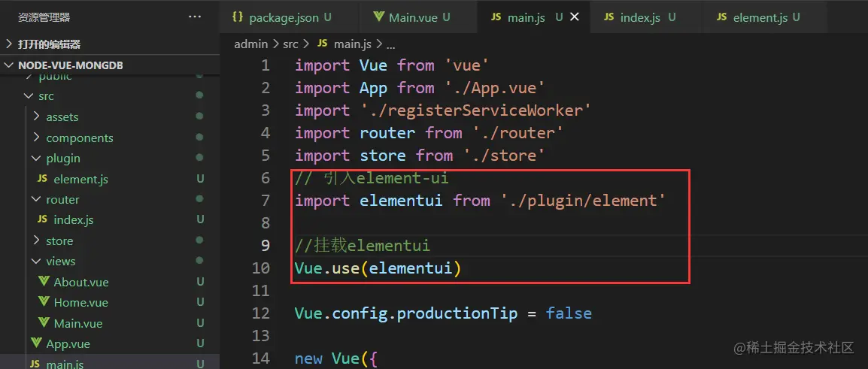Image resolution: width=868 pixels, height=369 pixels.
Task: Click the Vue icon beside About.vue
Action: 44,282
